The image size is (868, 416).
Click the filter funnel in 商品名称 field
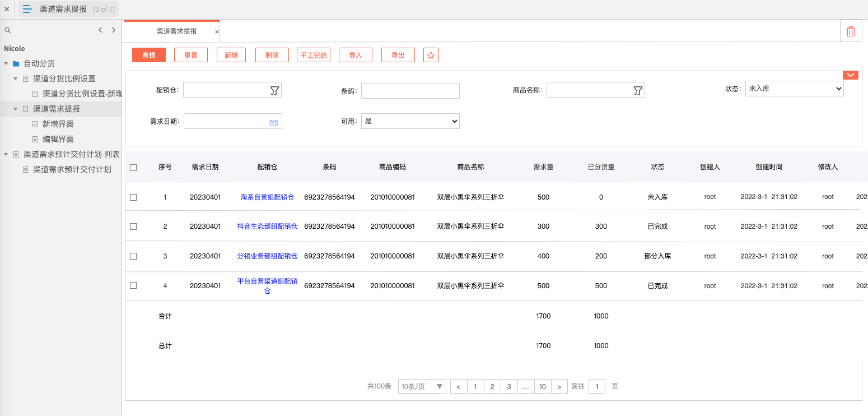[x=638, y=90]
